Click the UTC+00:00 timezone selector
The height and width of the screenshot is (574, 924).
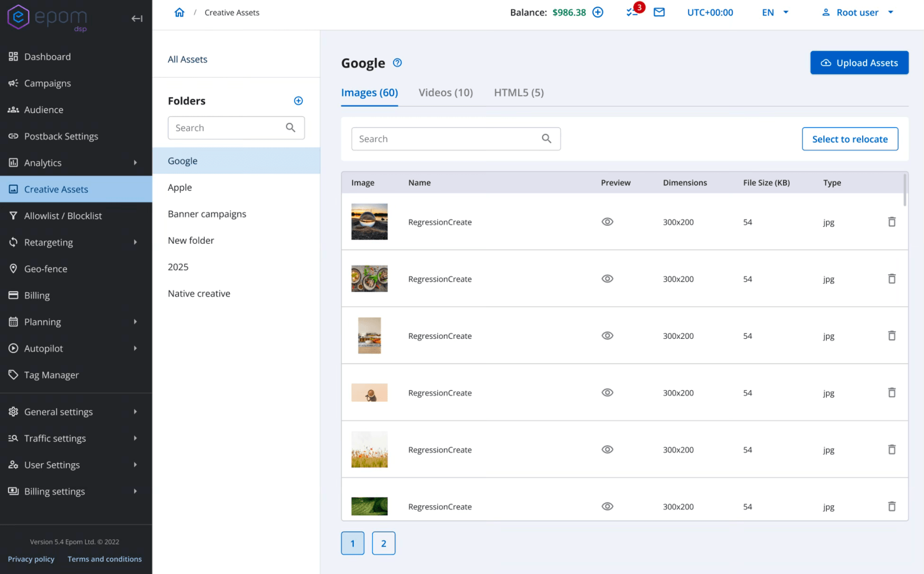tap(710, 12)
